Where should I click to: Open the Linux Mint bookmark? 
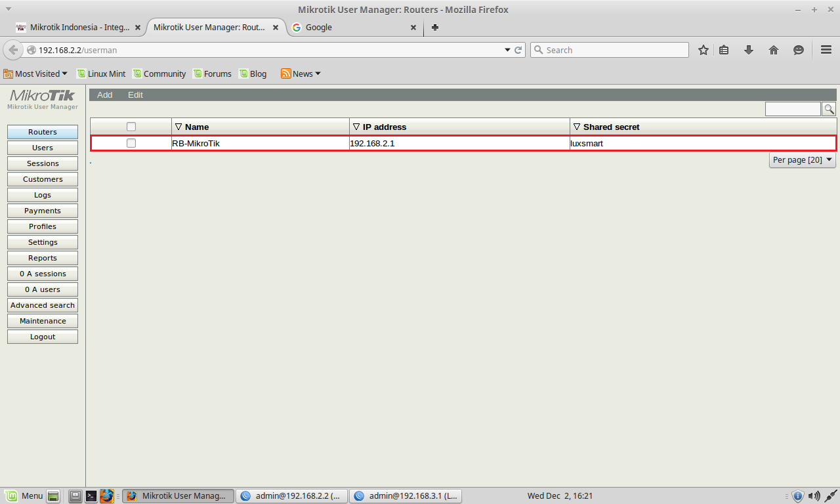click(x=101, y=74)
